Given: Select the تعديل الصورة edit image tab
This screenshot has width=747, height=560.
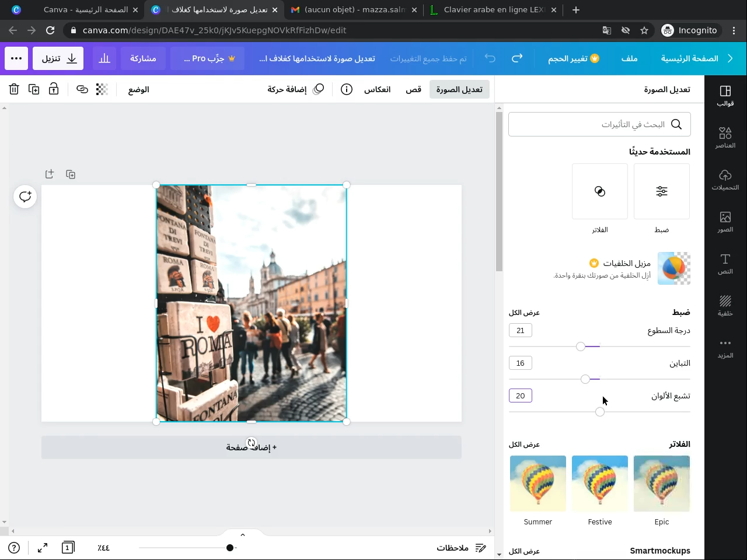Looking at the screenshot, I should [x=459, y=89].
